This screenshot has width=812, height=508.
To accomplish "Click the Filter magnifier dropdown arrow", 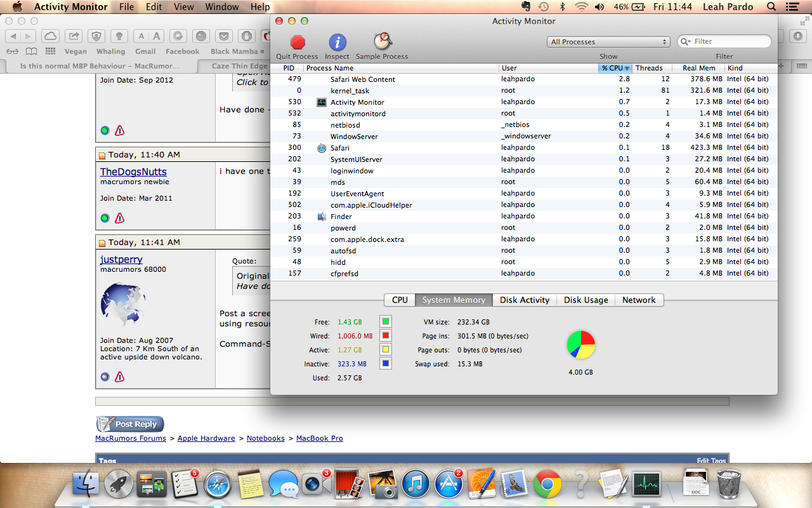I will click(x=686, y=42).
